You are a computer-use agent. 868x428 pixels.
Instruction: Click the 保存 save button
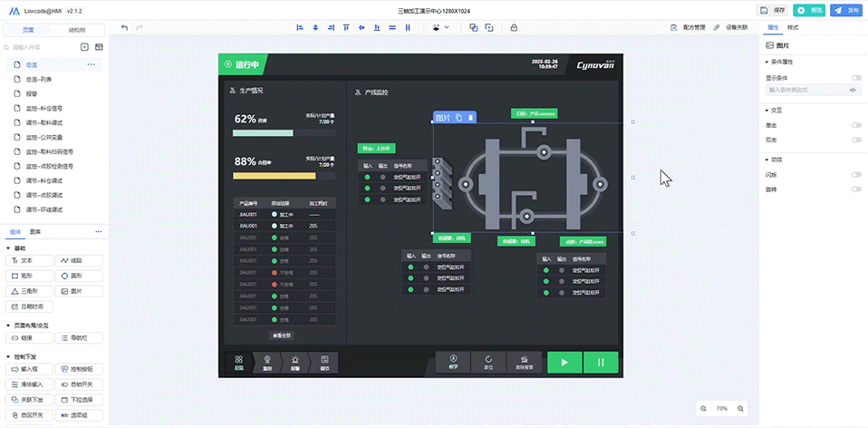[x=773, y=10]
